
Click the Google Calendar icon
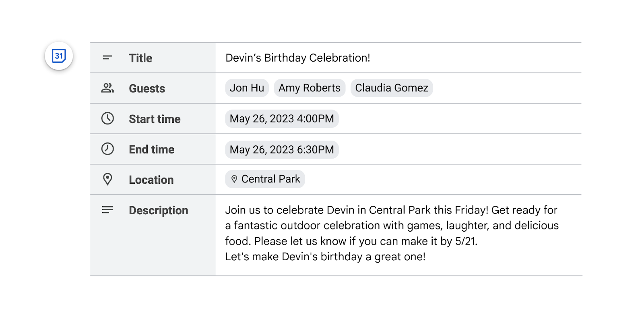click(x=59, y=56)
